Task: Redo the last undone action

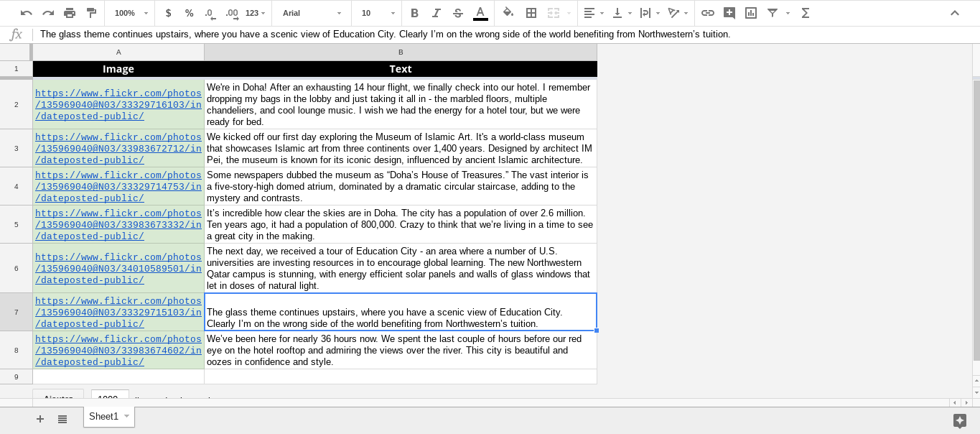Action: [x=48, y=13]
